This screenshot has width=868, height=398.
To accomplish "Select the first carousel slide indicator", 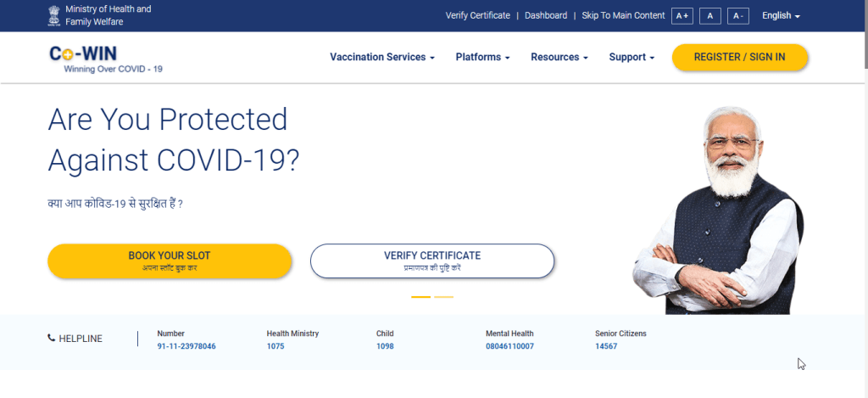I will click(x=420, y=297).
